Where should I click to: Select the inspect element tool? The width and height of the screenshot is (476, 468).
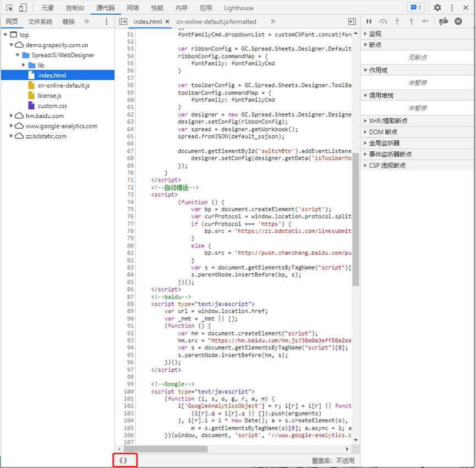click(8, 7)
